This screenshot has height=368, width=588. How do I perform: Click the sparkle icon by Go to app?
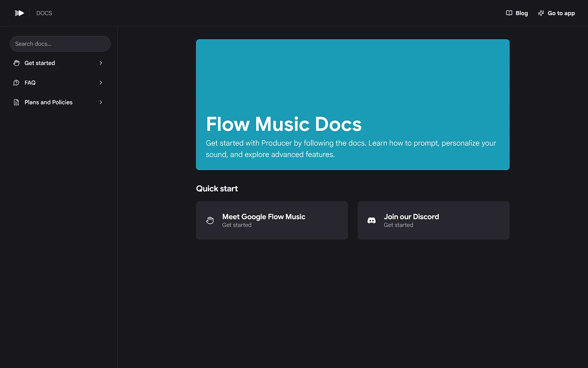[x=541, y=13]
